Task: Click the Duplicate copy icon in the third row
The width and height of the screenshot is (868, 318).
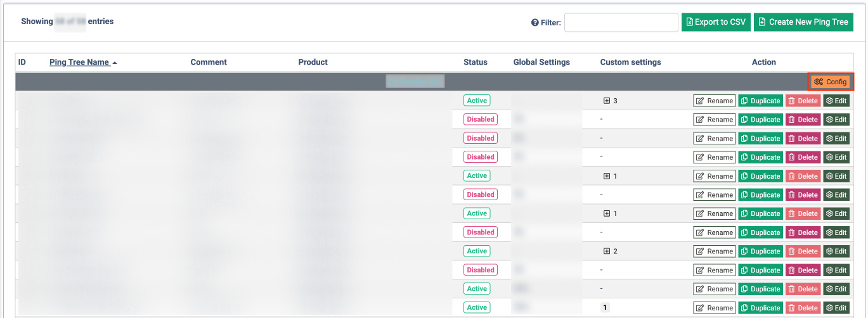Action: (744, 139)
